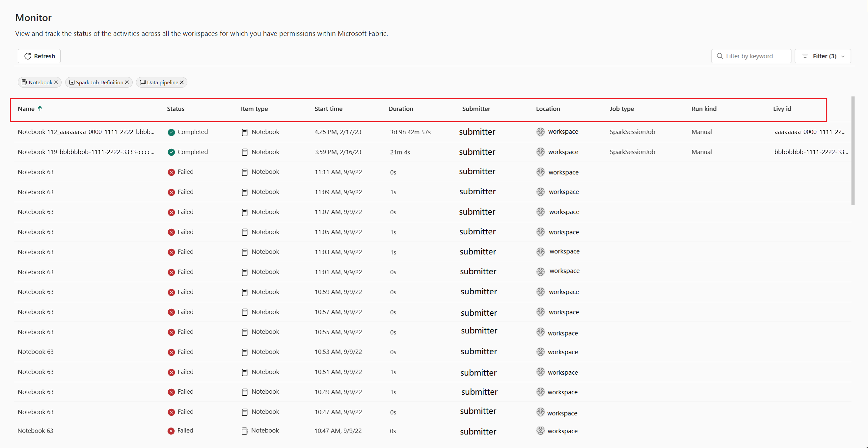Select the Livy id starting bbbbbbbb-1111
The width and height of the screenshot is (868, 448).
tap(811, 152)
